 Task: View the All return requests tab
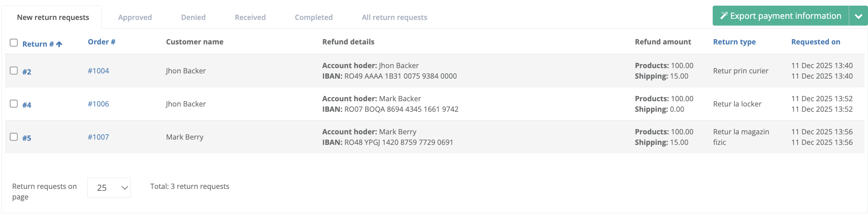[x=395, y=17]
